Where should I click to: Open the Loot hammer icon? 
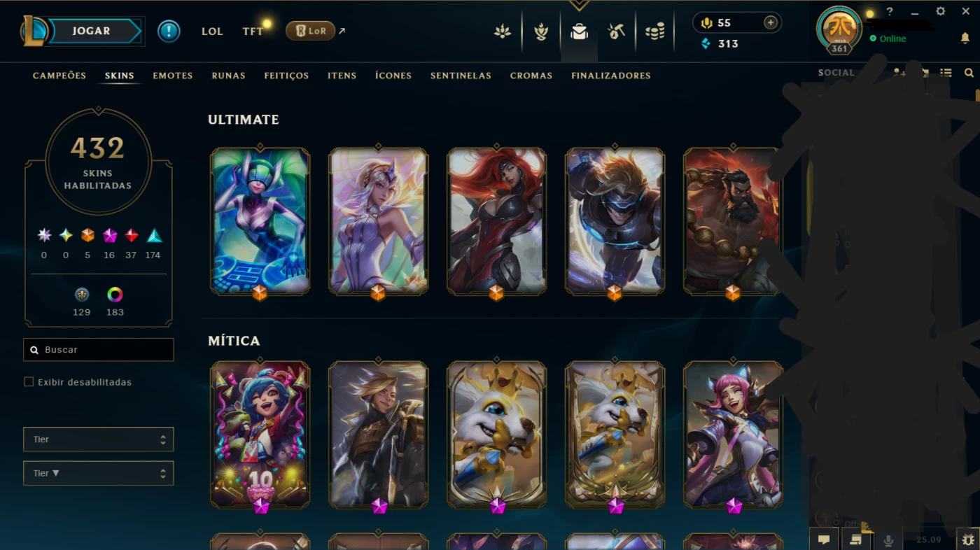[617, 31]
